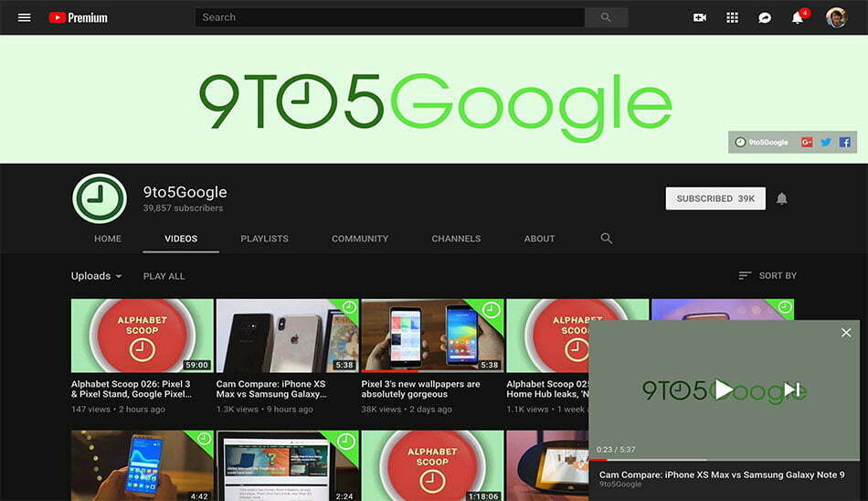868x501 pixels.
Task: Open the 4:42 phone video thumbnail
Action: pyautogui.click(x=143, y=465)
